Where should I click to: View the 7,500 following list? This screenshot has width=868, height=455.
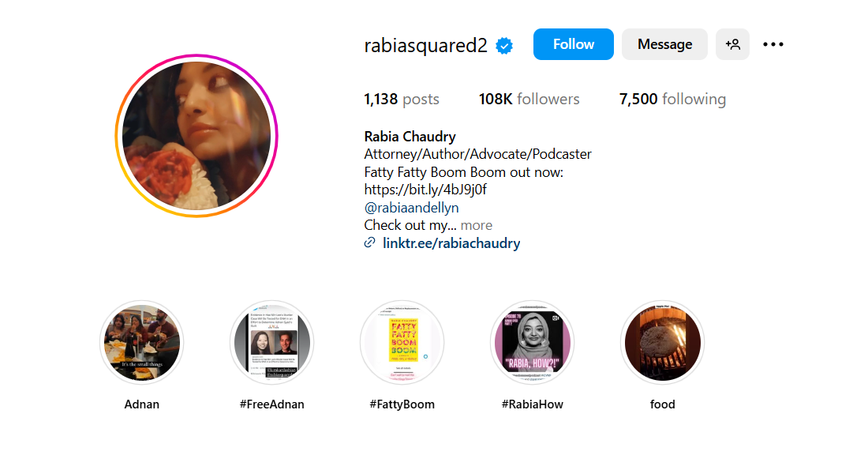pyautogui.click(x=672, y=100)
